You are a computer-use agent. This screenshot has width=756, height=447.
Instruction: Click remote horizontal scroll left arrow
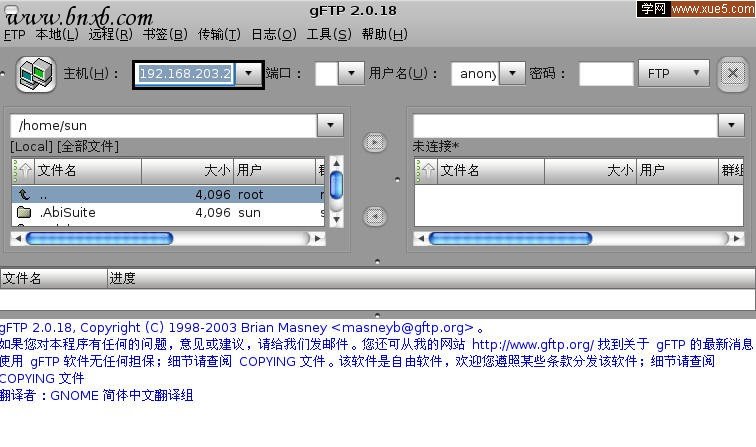(421, 238)
